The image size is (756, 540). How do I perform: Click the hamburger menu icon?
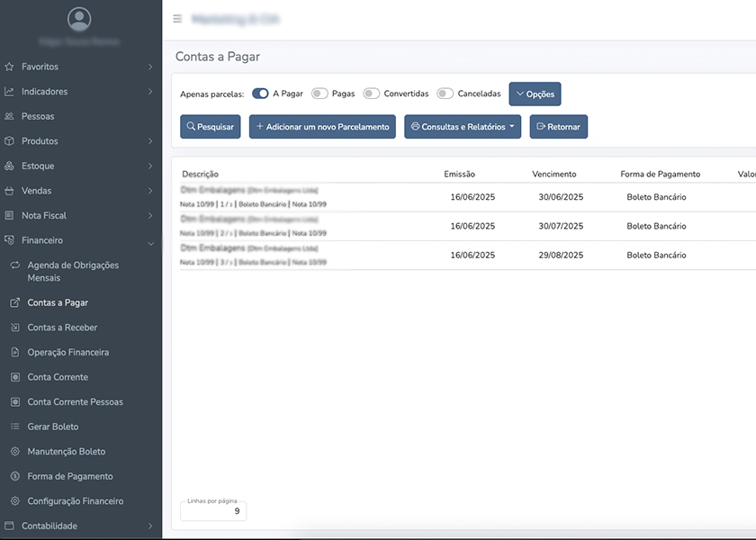tap(177, 19)
